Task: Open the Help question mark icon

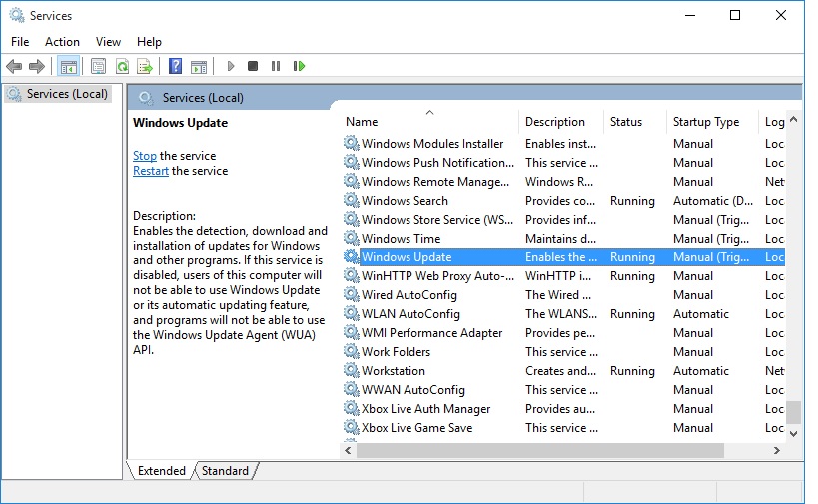Action: (x=176, y=66)
